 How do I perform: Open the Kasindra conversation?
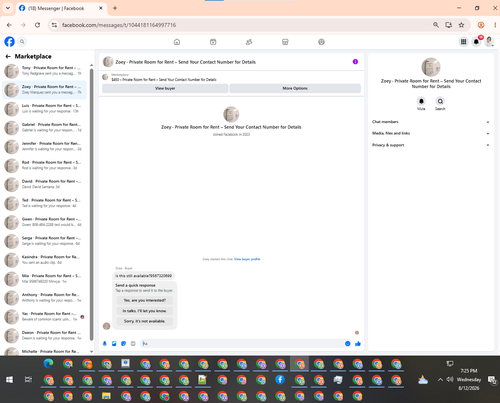[x=45, y=260]
